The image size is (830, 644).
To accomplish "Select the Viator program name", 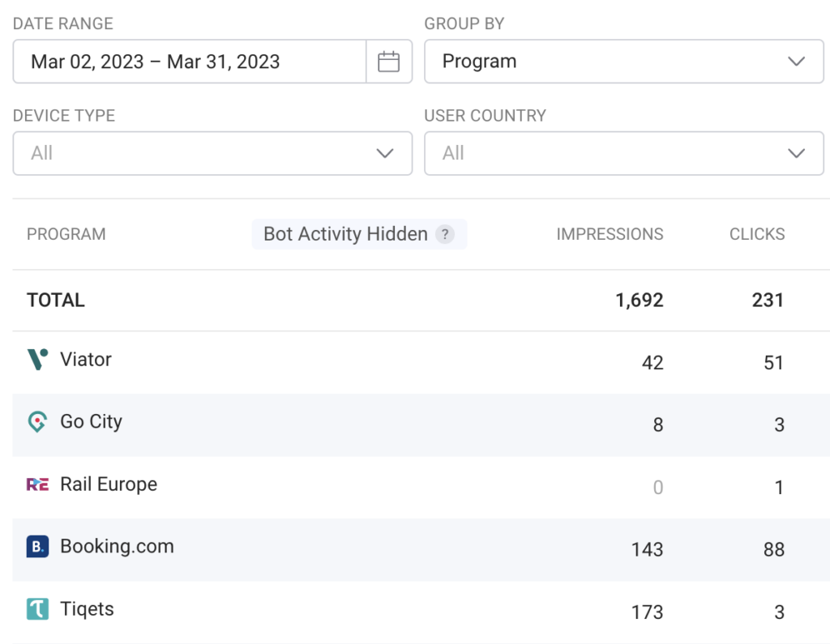I will pos(86,360).
